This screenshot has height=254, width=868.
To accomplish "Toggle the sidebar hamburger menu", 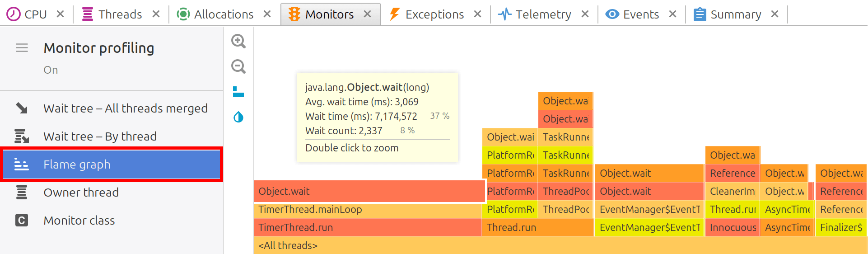I will pyautogui.click(x=22, y=48).
